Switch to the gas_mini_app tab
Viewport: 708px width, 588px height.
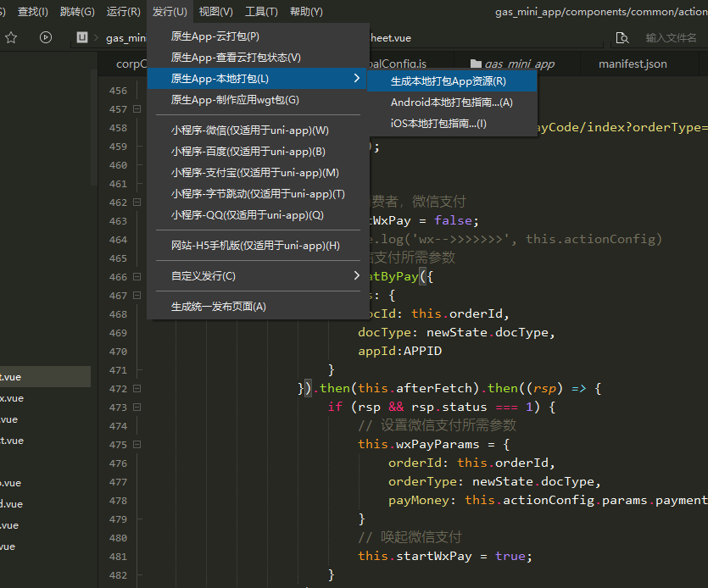[x=517, y=64]
